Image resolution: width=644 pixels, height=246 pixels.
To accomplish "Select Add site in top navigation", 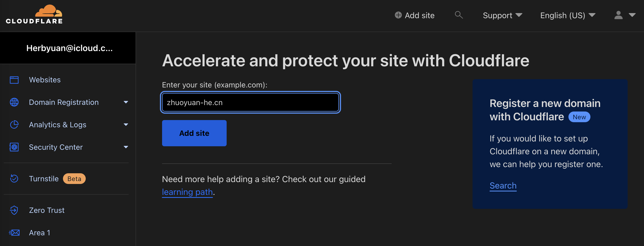I will (x=415, y=15).
